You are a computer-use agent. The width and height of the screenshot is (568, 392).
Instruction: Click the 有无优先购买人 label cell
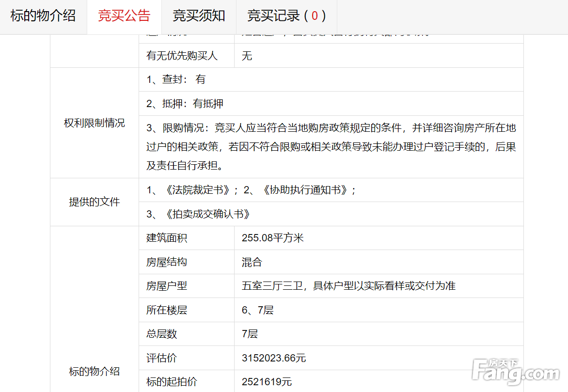(182, 56)
